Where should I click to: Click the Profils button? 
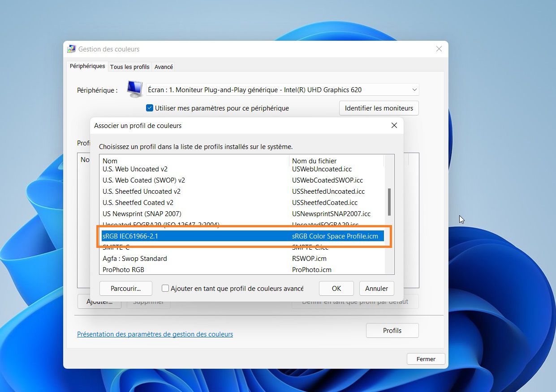point(392,331)
